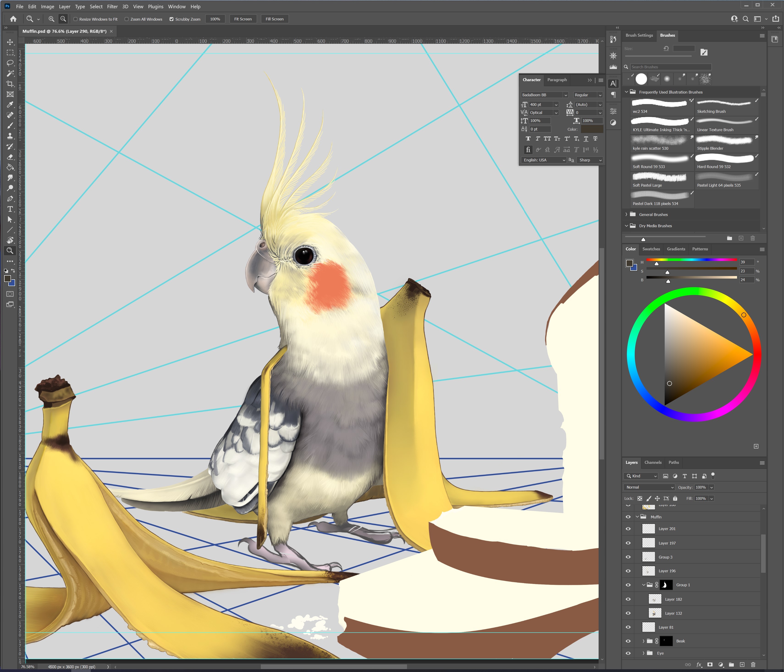The width and height of the screenshot is (784, 672).
Task: Hide the Group 3 layer
Action: click(628, 557)
